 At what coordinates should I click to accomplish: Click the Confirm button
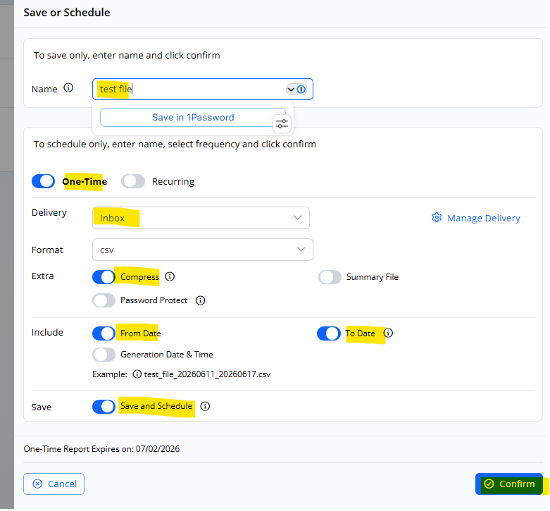[x=509, y=484]
